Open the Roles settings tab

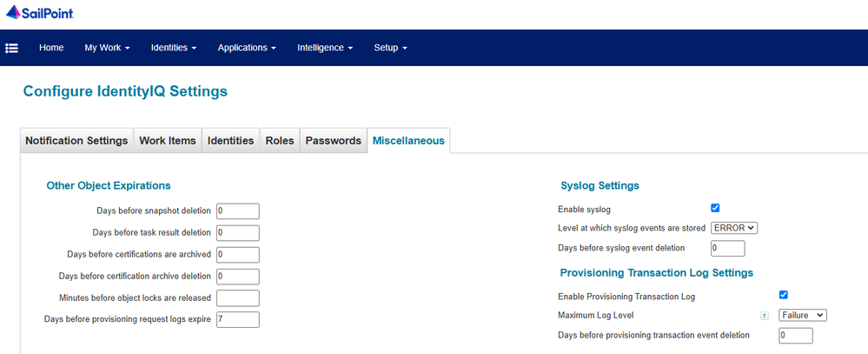pos(280,141)
